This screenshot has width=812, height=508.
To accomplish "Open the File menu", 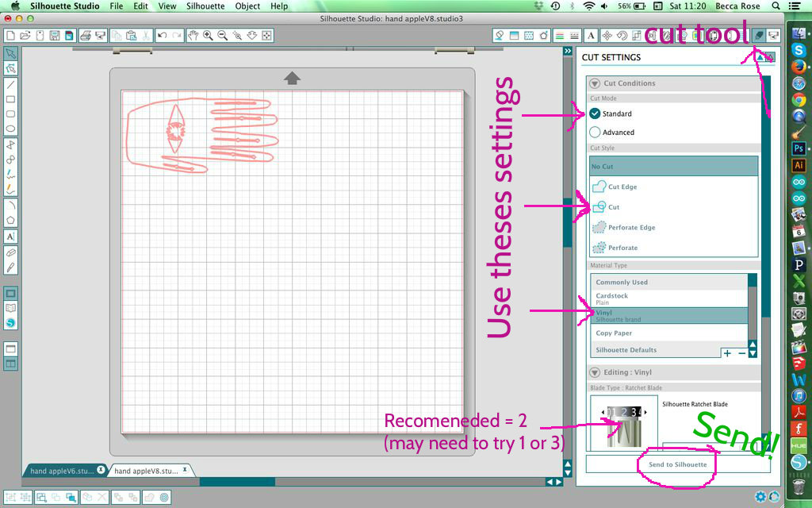I will coord(117,6).
